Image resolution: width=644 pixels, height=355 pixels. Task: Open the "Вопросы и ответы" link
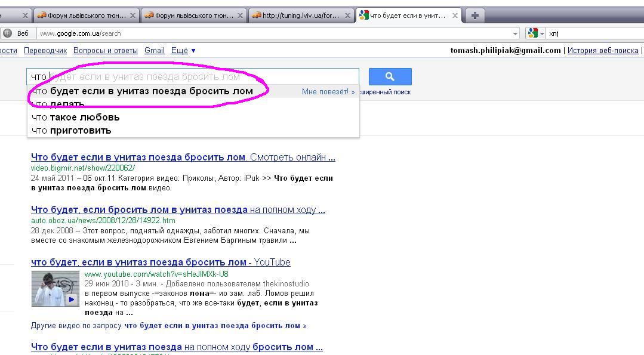106,51
